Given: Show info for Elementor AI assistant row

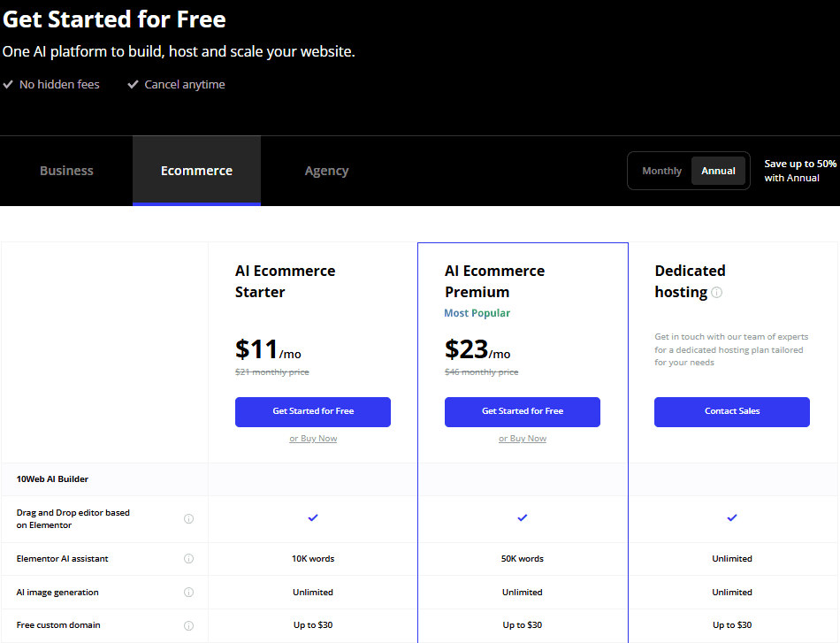Looking at the screenshot, I should 188,558.
